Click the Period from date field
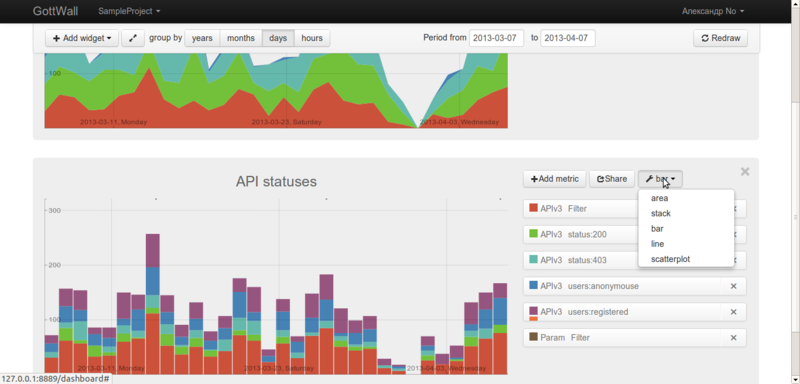The width and height of the screenshot is (800, 384). click(496, 38)
